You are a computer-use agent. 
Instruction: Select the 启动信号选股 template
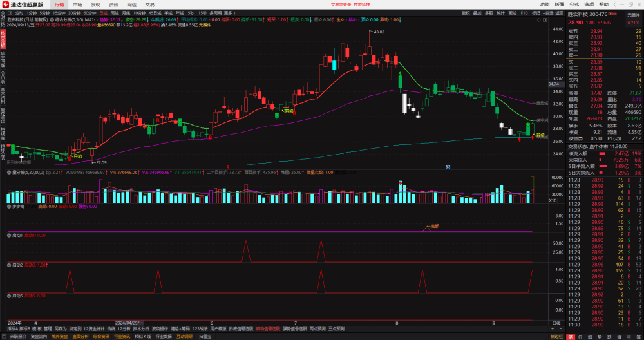pos(268,329)
